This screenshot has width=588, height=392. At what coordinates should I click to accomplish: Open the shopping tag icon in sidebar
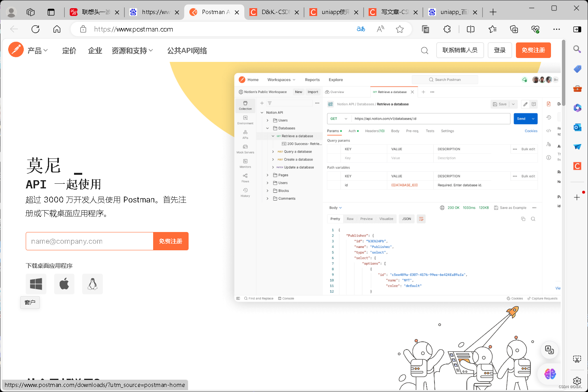click(577, 69)
